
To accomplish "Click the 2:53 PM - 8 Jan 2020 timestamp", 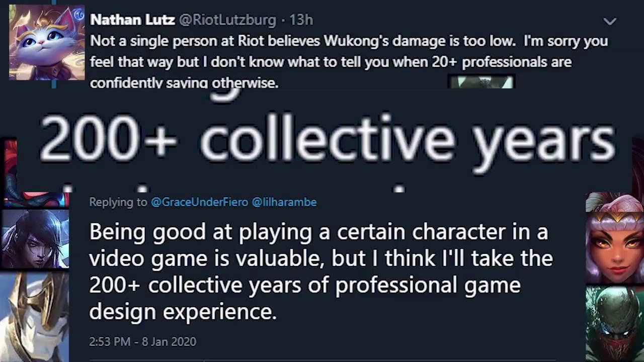I will coord(142,341).
